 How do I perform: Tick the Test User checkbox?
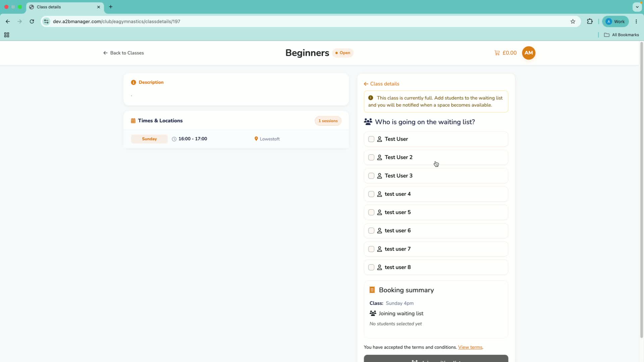point(371,139)
